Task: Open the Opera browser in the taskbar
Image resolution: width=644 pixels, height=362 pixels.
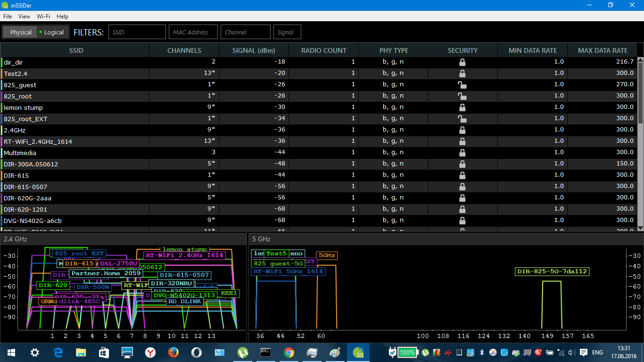Action: [x=197, y=353]
